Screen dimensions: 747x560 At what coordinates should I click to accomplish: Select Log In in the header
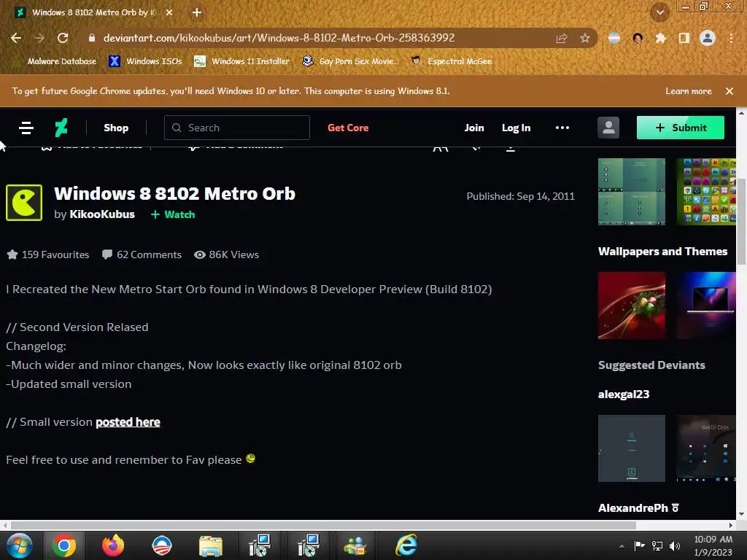pyautogui.click(x=516, y=128)
